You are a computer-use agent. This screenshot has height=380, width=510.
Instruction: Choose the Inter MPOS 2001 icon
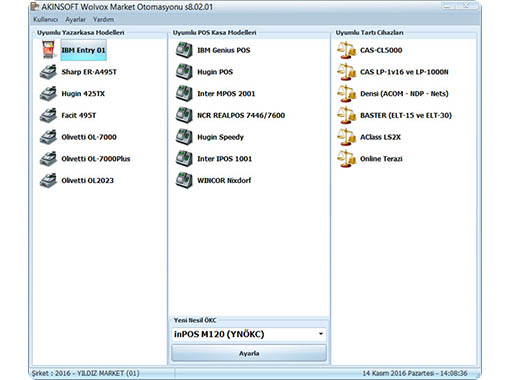184,94
